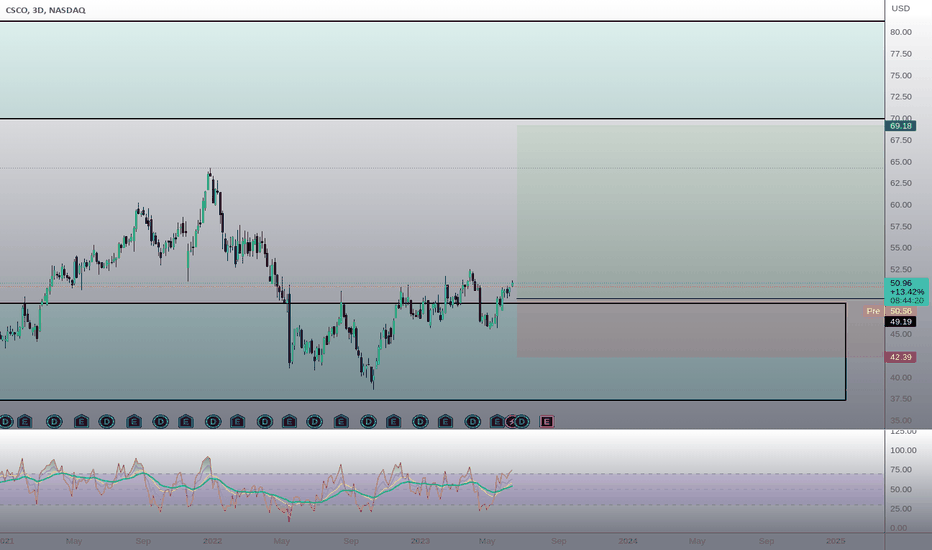The width and height of the screenshot is (932, 550).
Task: Click the 50.56 pre-market price label
Action: (900, 311)
